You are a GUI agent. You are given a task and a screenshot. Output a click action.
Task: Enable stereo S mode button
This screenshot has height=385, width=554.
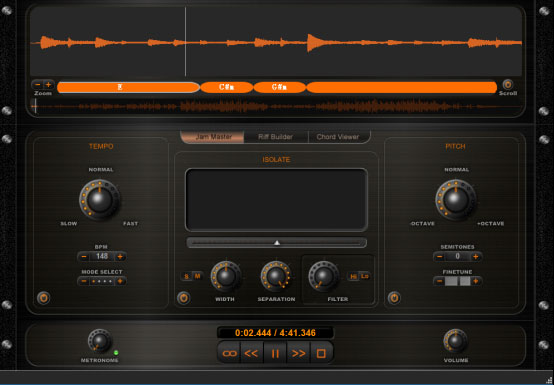coord(186,276)
